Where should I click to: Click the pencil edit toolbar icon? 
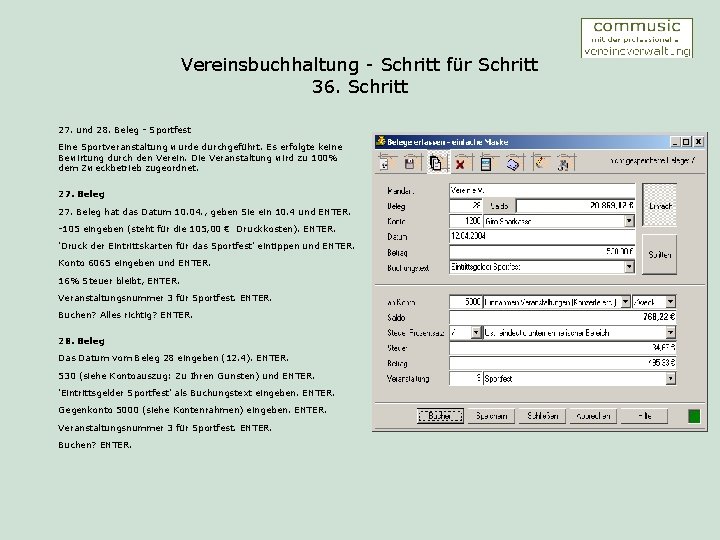pos(540,163)
